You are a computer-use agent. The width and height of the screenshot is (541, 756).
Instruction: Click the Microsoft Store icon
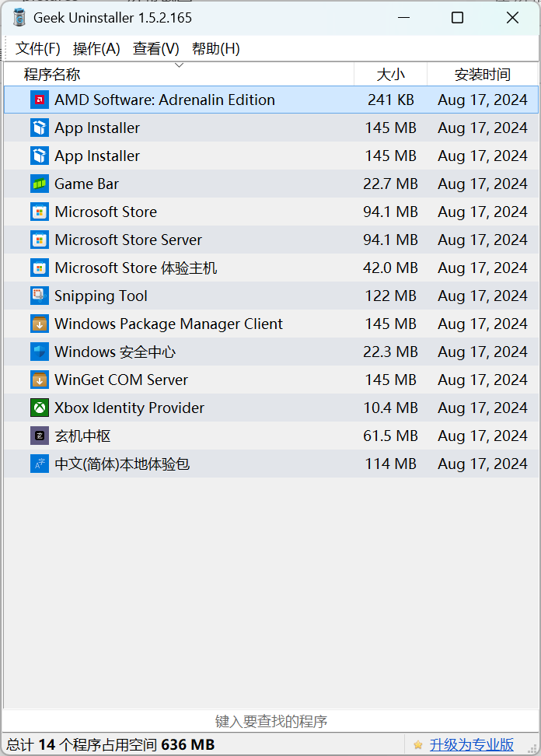[40, 212]
